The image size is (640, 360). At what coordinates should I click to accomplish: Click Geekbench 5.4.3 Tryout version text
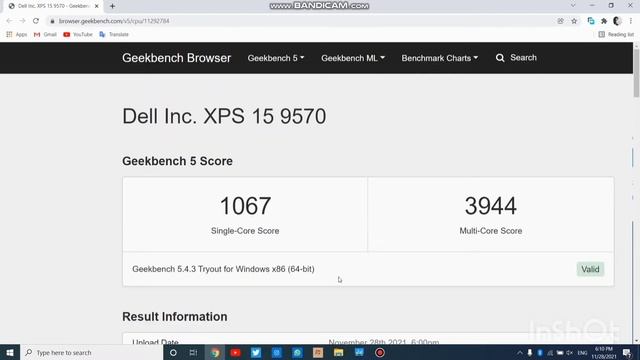[223, 269]
